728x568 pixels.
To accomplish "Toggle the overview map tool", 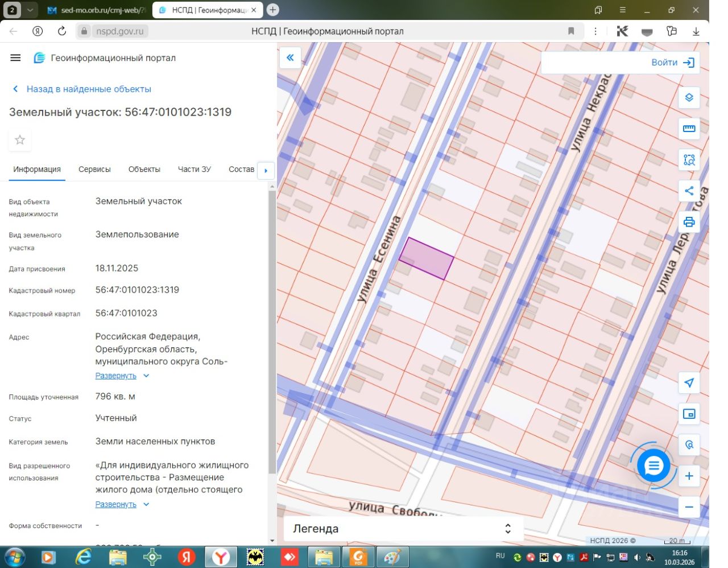I will 689,414.
